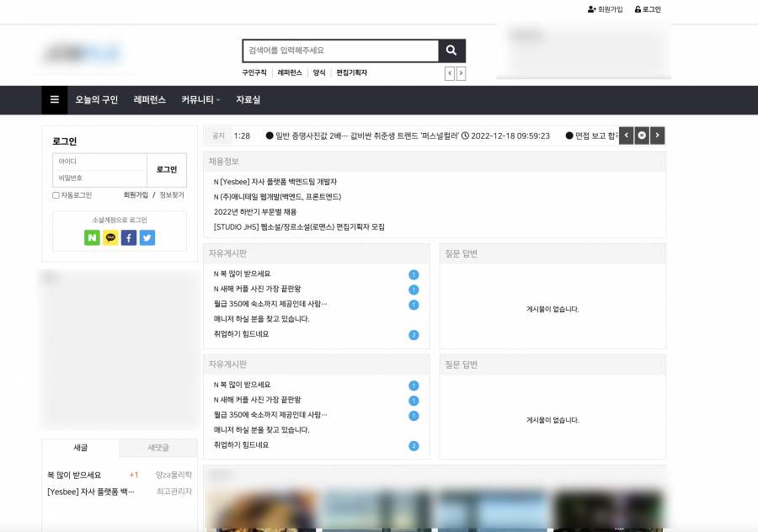Open first 질문 답변 section header
The width and height of the screenshot is (758, 532).
tap(462, 253)
